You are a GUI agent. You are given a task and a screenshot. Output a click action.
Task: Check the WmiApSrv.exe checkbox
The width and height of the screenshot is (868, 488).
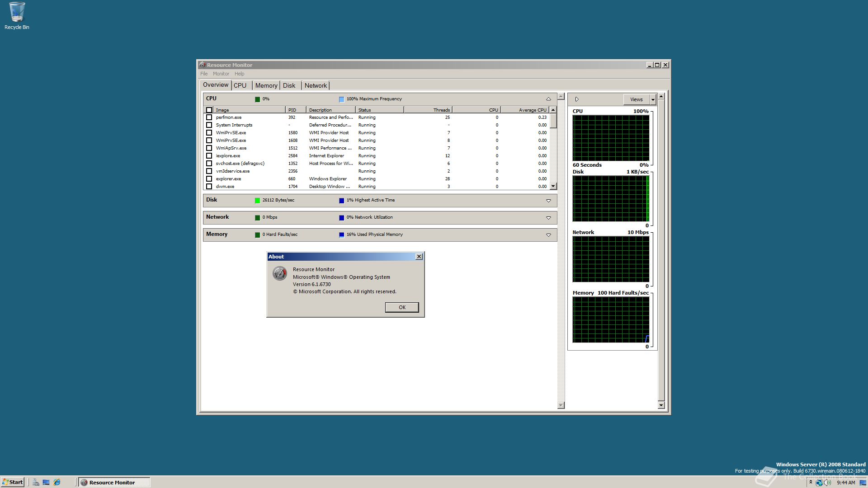click(209, 148)
